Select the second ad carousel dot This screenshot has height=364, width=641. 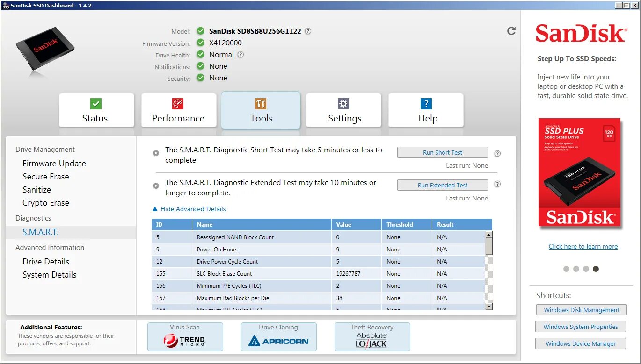pos(576,269)
